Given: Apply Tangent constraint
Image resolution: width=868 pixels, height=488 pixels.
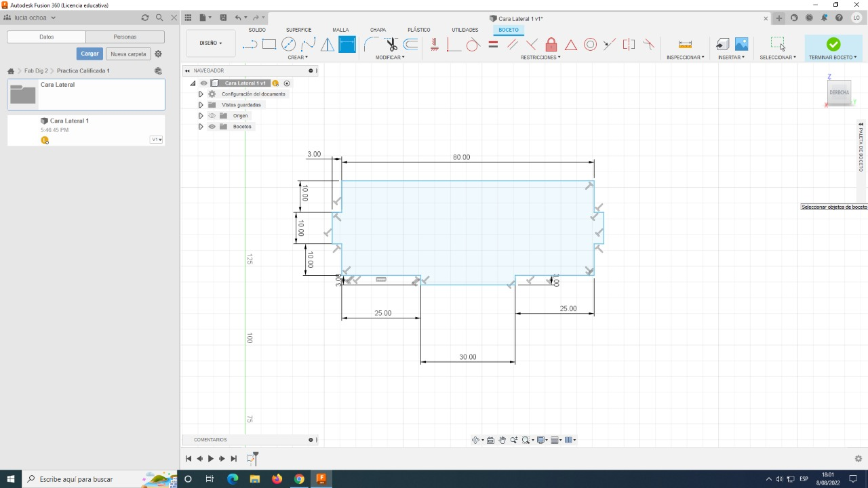Looking at the screenshot, I should click(473, 45).
